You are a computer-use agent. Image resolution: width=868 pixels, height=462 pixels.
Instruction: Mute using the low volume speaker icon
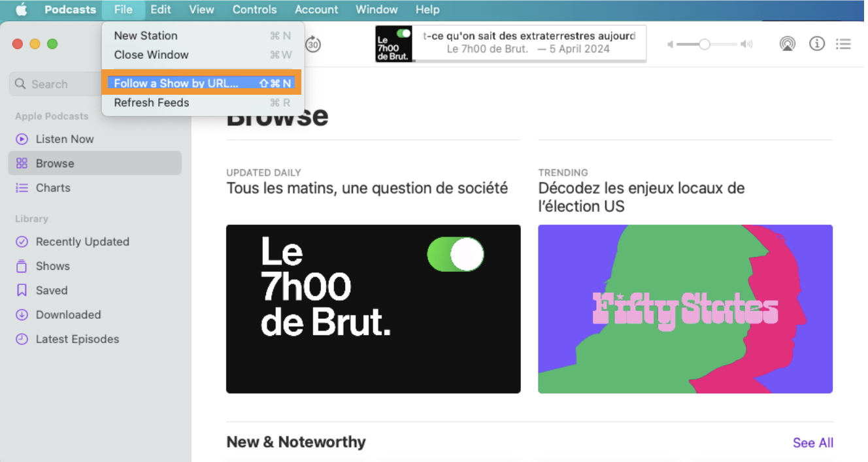(x=670, y=44)
